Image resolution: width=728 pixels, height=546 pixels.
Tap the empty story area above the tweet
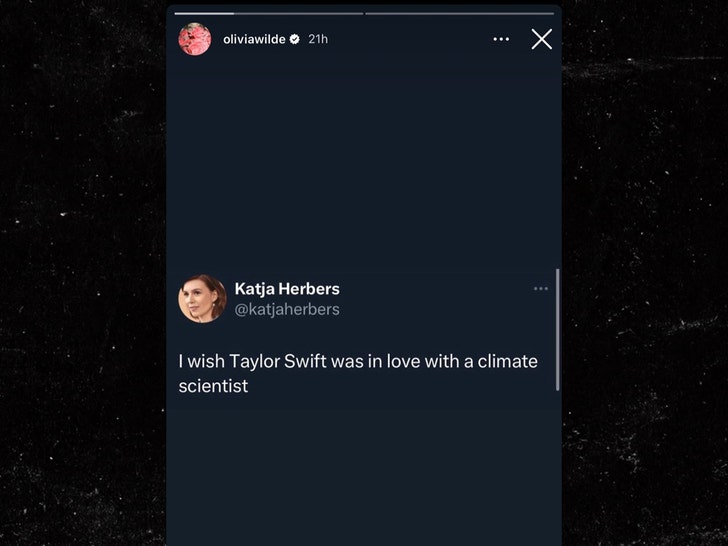coord(363,160)
